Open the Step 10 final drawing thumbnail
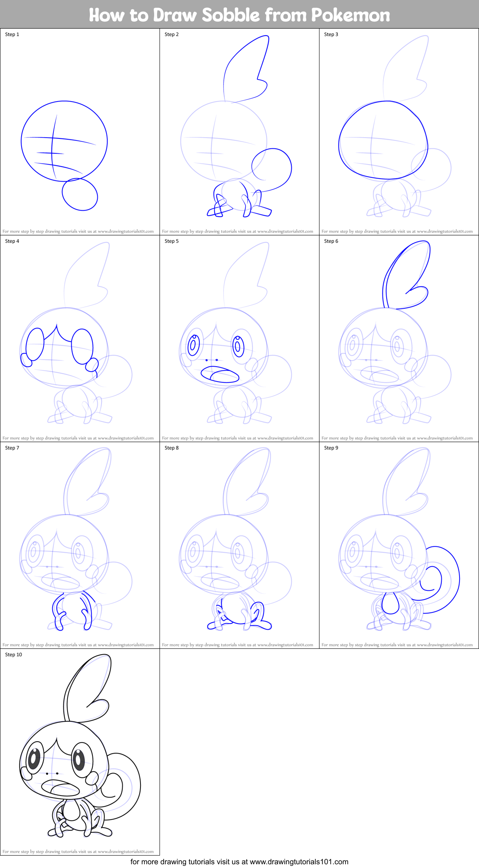The height and width of the screenshot is (868, 479). coord(80,752)
